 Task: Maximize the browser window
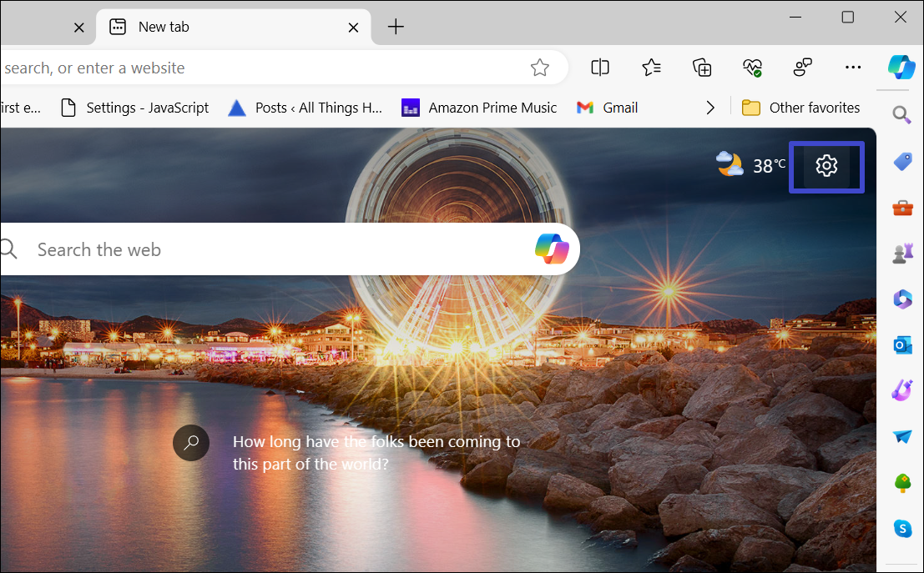pyautogui.click(x=847, y=17)
